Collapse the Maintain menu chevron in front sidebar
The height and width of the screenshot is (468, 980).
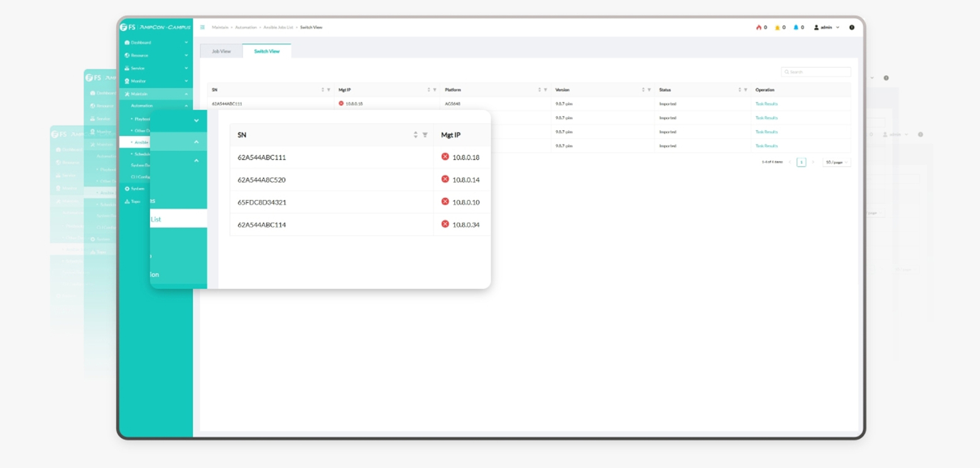tap(187, 94)
